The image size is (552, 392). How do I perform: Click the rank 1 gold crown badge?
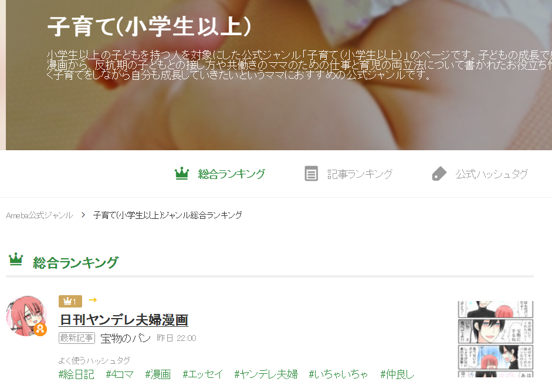point(70,301)
